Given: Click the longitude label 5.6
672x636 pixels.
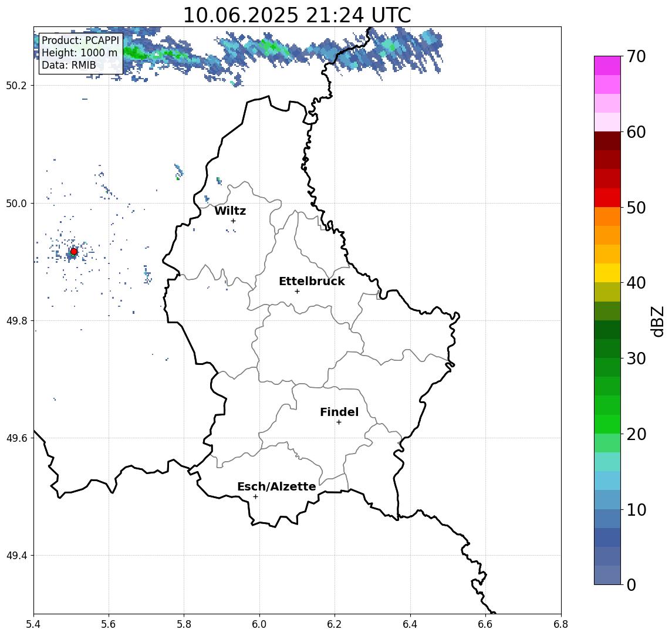Looking at the screenshot, I should [x=109, y=624].
